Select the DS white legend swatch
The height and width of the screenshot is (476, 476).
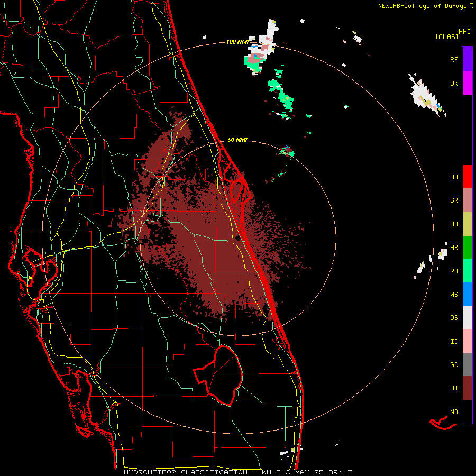tap(467, 317)
